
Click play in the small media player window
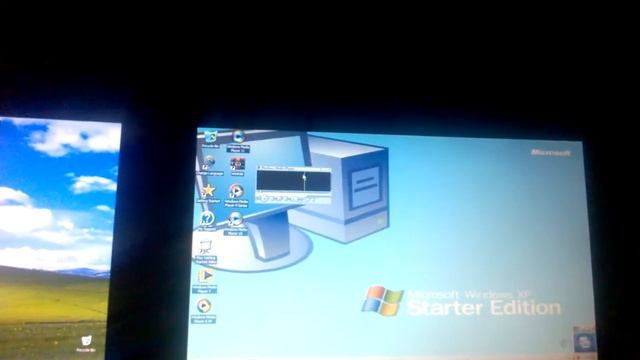pos(264,198)
